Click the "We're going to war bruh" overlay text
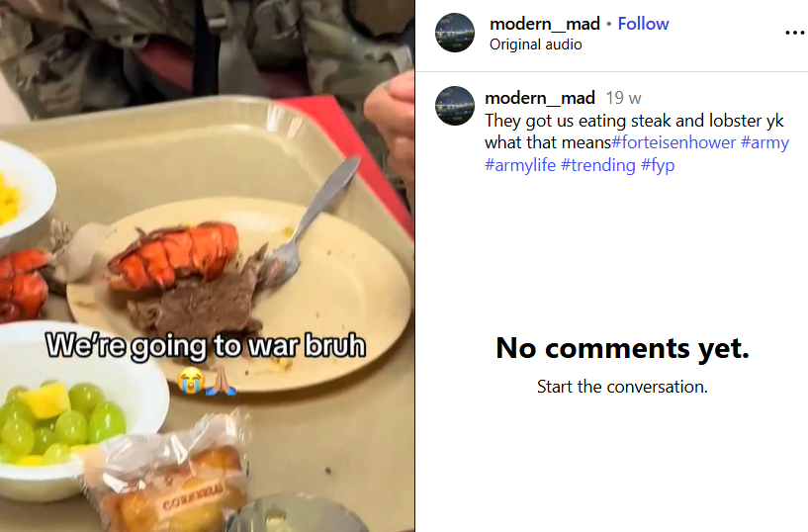This screenshot has width=808, height=532. click(206, 344)
